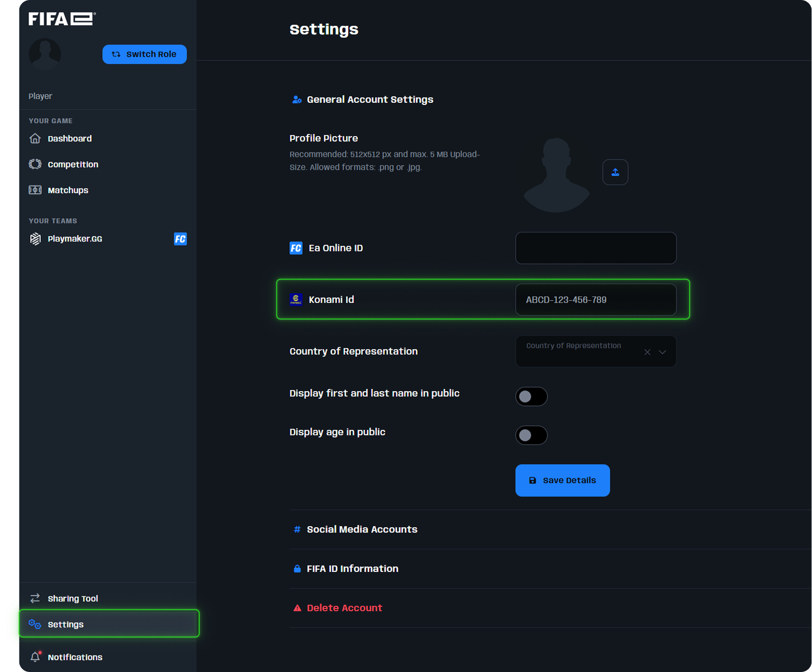
Task: Open the Sharing Tool
Action: [x=73, y=598]
